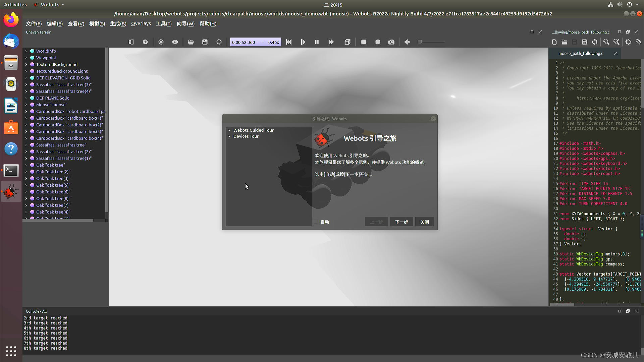Reset simulation with the skip-to-start icon
644x362 pixels.
pos(289,42)
